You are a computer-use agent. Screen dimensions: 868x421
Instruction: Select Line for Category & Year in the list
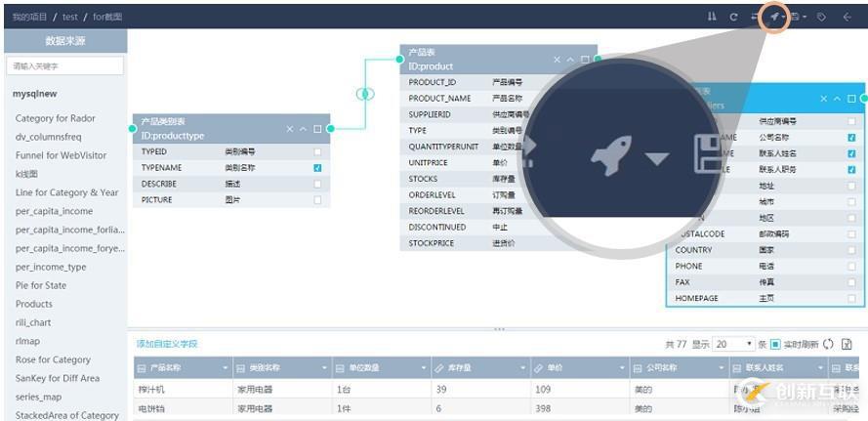tap(67, 192)
